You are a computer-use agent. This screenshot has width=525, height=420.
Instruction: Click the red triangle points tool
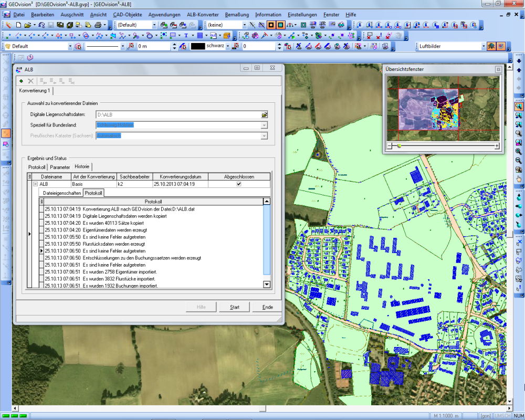click(59, 36)
